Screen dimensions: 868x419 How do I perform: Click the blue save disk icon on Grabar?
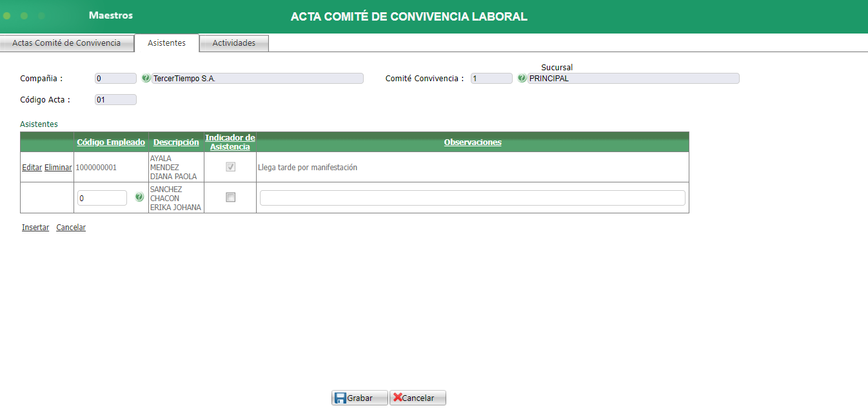point(341,397)
